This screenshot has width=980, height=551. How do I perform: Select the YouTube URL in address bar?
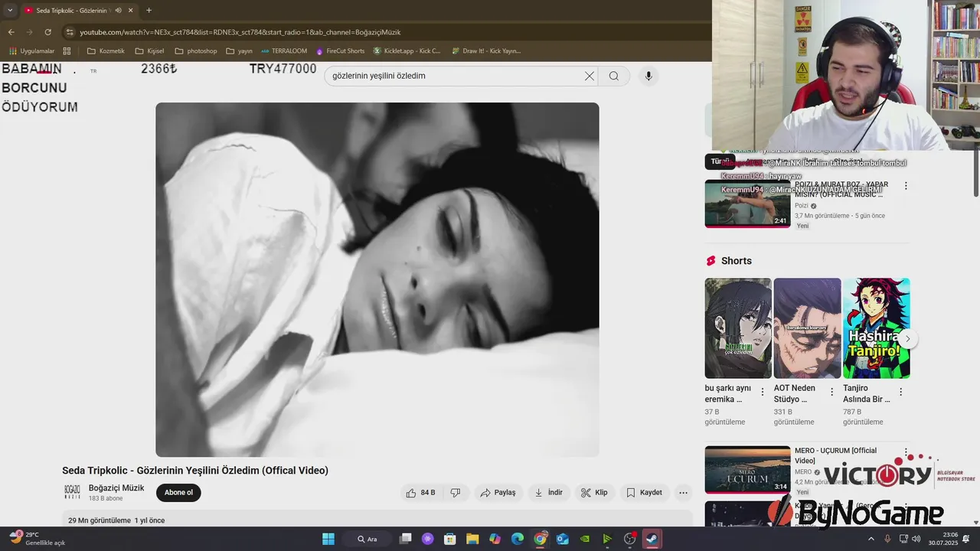[240, 32]
